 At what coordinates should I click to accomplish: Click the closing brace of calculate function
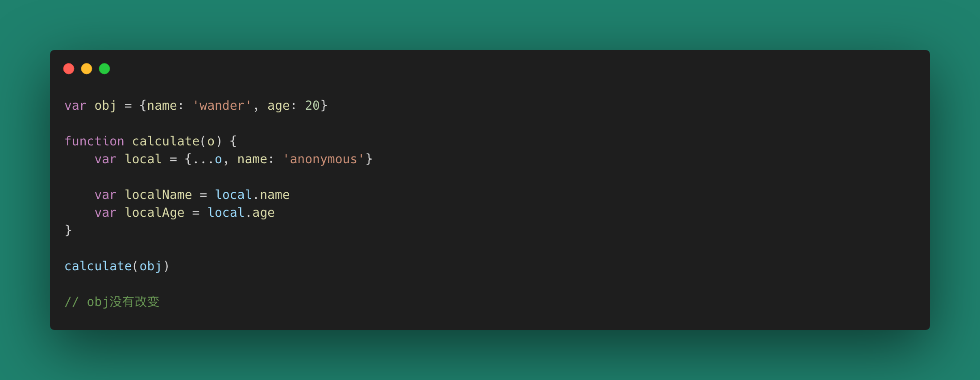[x=68, y=231]
